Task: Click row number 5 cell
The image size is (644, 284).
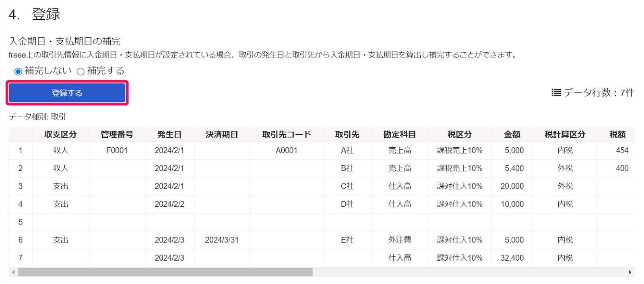Action: coord(21,222)
